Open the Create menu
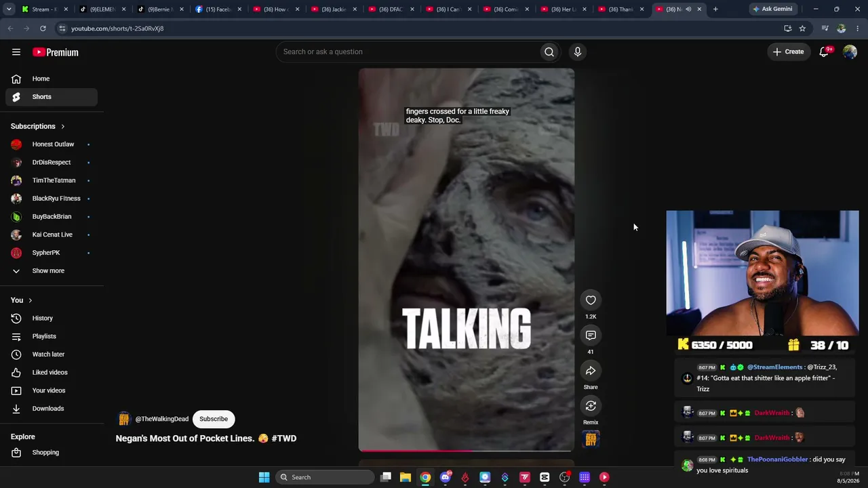868x488 pixels. click(x=789, y=52)
